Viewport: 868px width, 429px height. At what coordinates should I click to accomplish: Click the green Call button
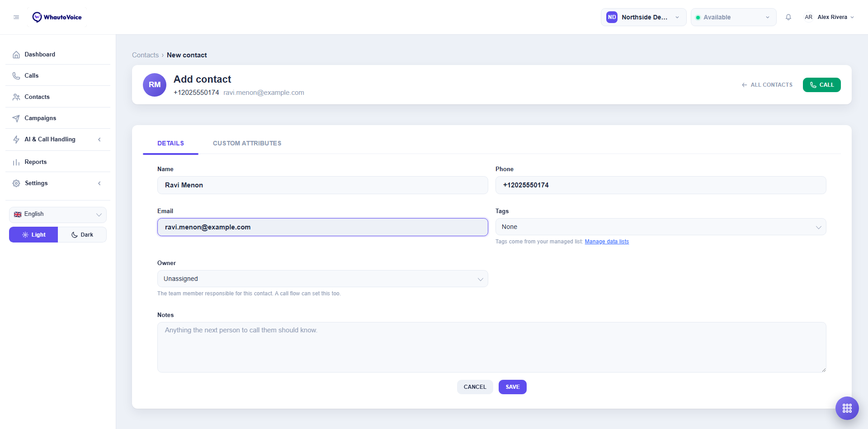(x=821, y=85)
